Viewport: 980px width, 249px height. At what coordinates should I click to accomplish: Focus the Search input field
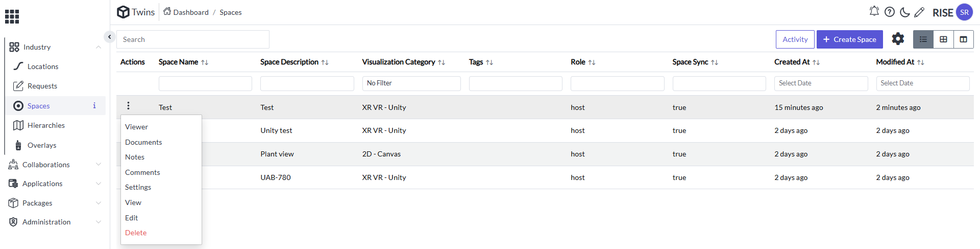(x=193, y=39)
